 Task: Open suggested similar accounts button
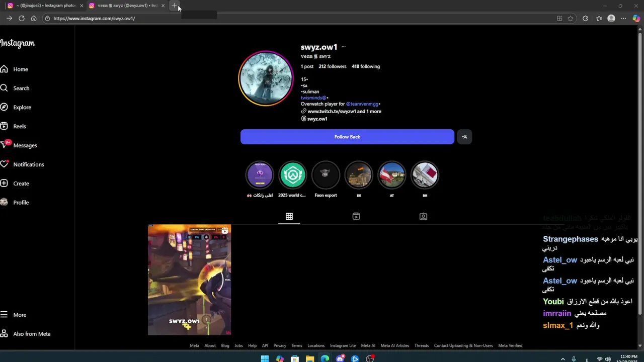pos(464,137)
